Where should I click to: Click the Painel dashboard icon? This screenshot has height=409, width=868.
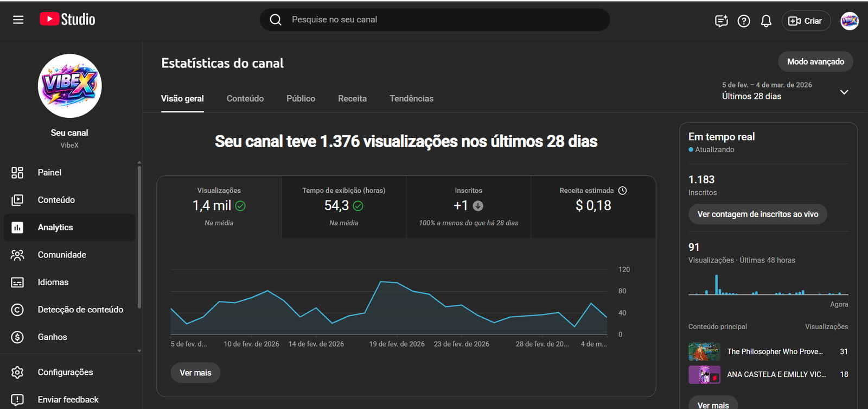(17, 173)
